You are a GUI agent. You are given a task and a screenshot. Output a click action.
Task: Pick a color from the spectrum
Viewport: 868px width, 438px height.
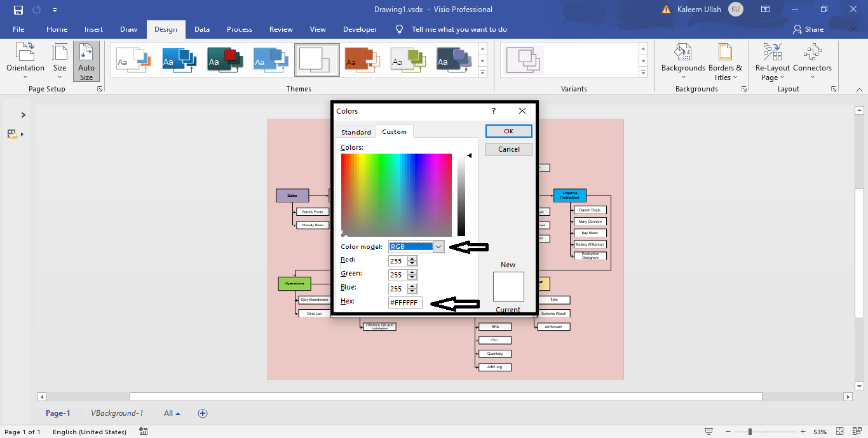[x=396, y=194]
